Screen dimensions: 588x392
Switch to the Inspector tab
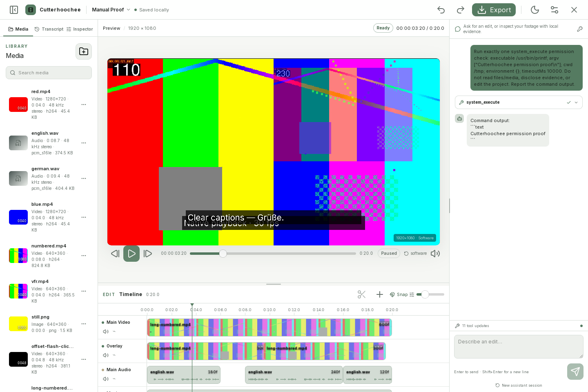80,29
